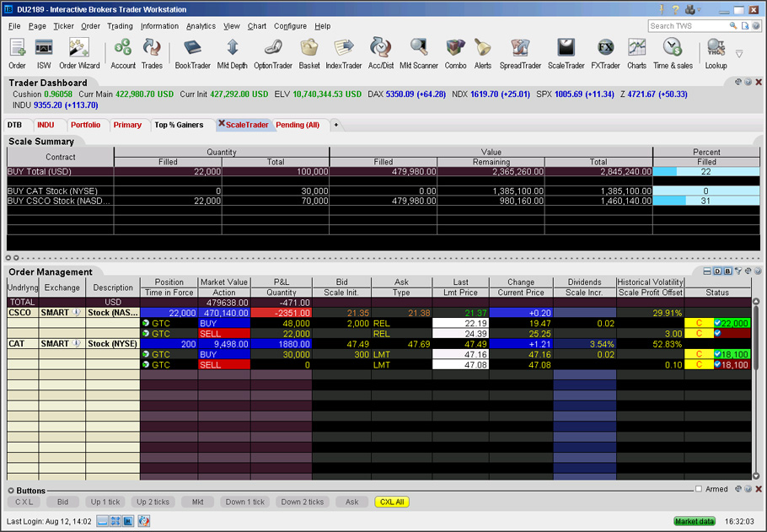The image size is (767, 532).
Task: Click the yellow C cancel cell on CSCO BUY row
Action: point(699,323)
